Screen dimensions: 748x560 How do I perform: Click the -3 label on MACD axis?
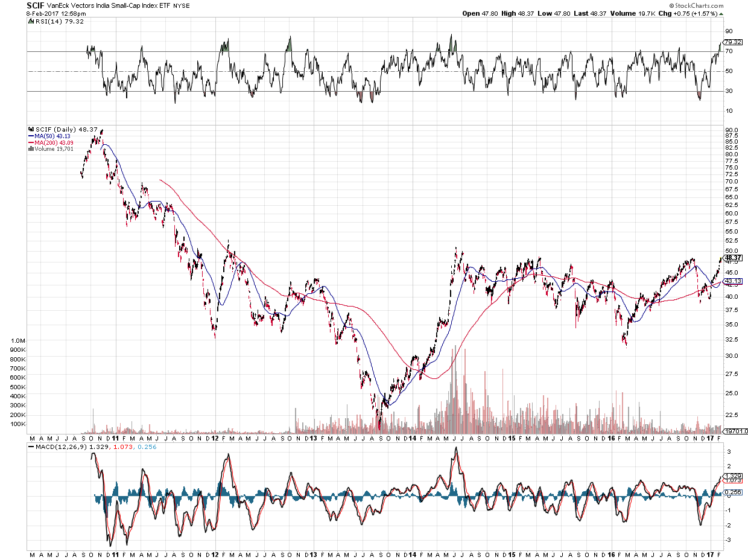click(x=727, y=540)
